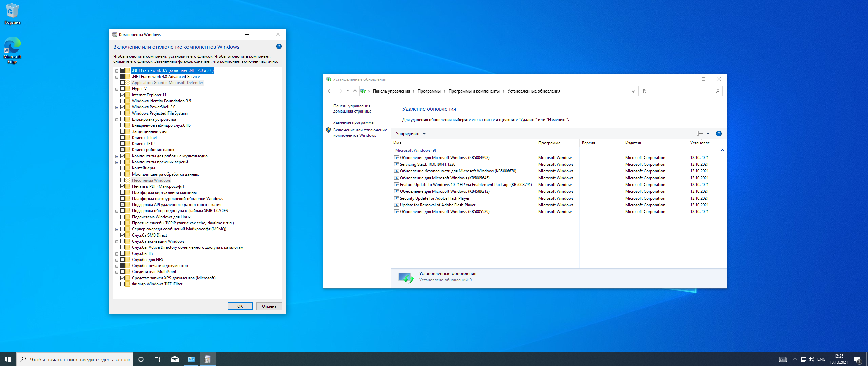Image resolution: width=868 pixels, height=366 pixels.
Task: Expand Блокировка устройства node
Action: 117,120
